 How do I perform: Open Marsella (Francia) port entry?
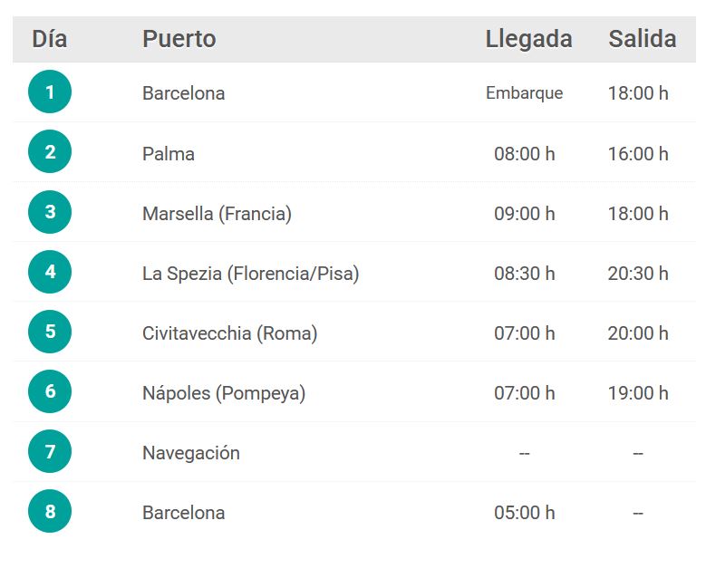pos(217,214)
